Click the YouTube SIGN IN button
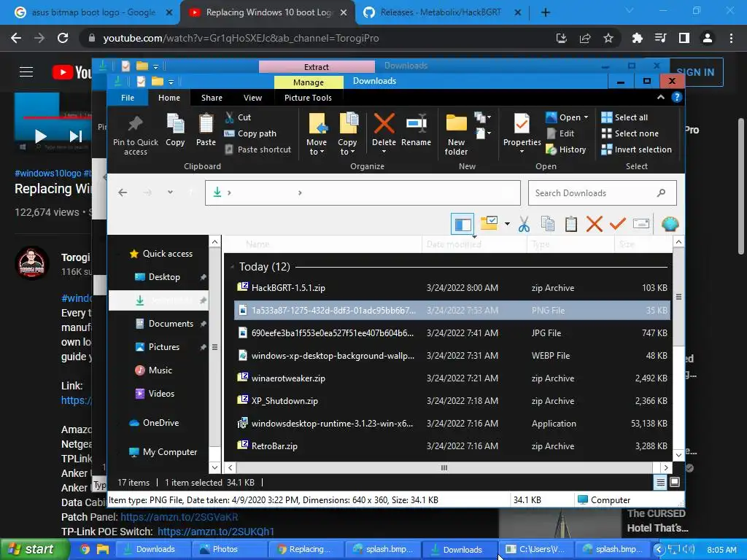 click(696, 72)
